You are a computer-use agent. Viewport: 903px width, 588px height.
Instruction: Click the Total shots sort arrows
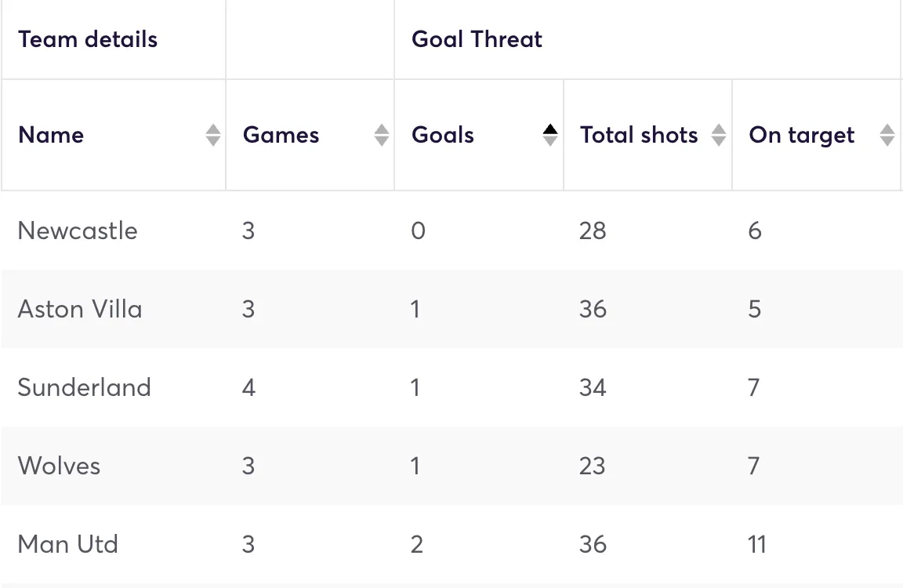tap(719, 135)
